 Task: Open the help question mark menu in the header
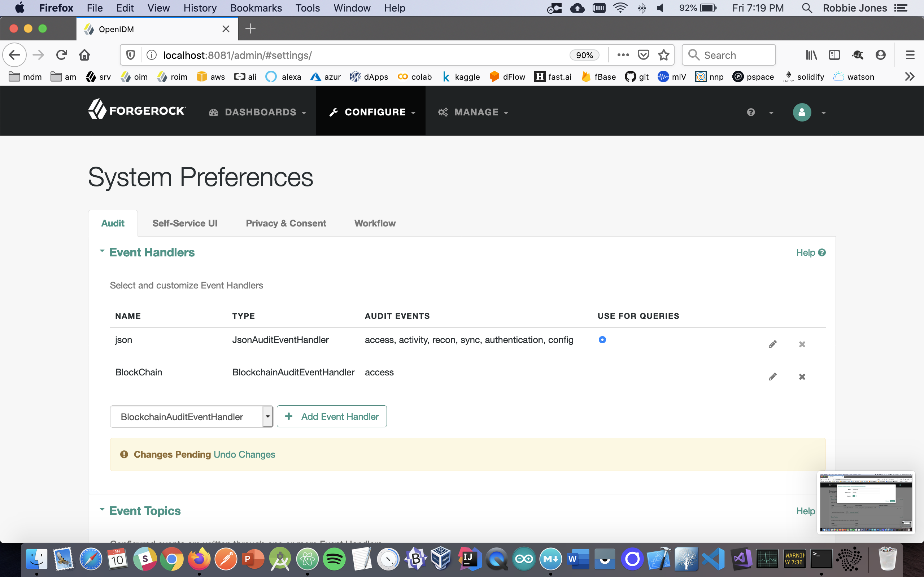[x=751, y=112]
